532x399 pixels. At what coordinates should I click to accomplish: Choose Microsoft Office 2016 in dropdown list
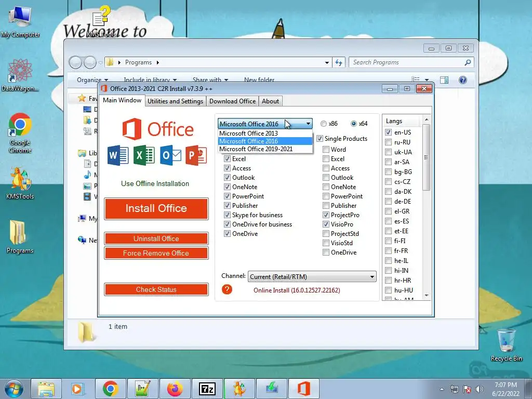[265, 141]
